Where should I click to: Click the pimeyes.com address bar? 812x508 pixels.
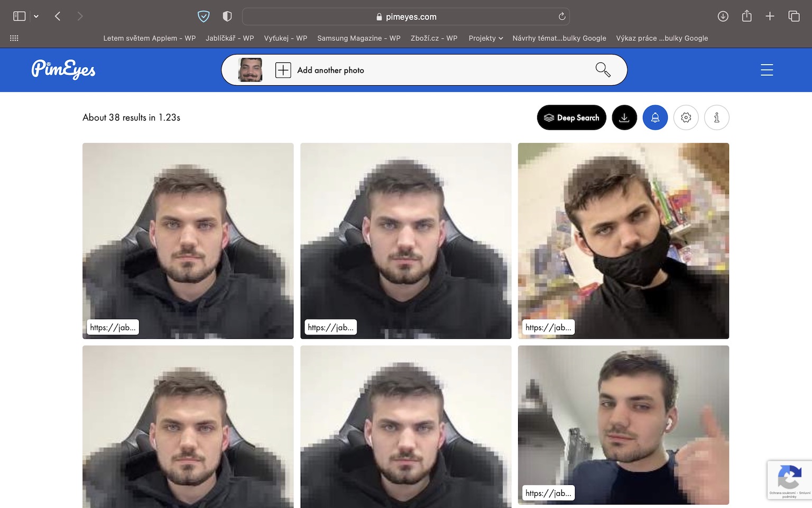[405, 16]
